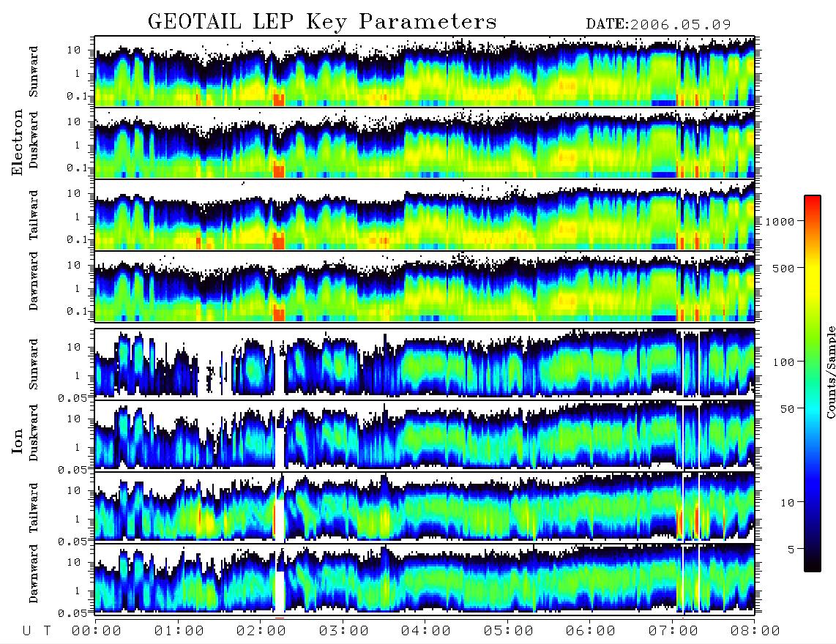The width and height of the screenshot is (836, 644).
Task: Select the DATE:2006.05.09 label
Action: pos(658,24)
